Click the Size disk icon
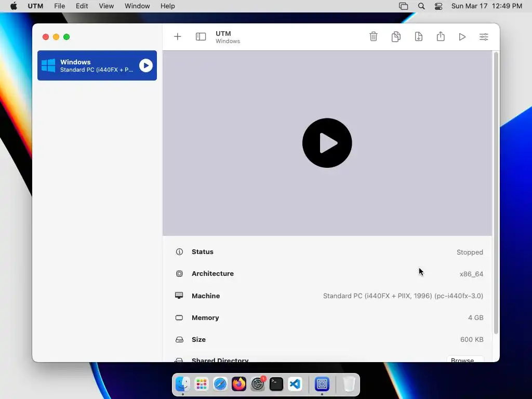Image resolution: width=532 pixels, height=399 pixels. click(x=179, y=339)
